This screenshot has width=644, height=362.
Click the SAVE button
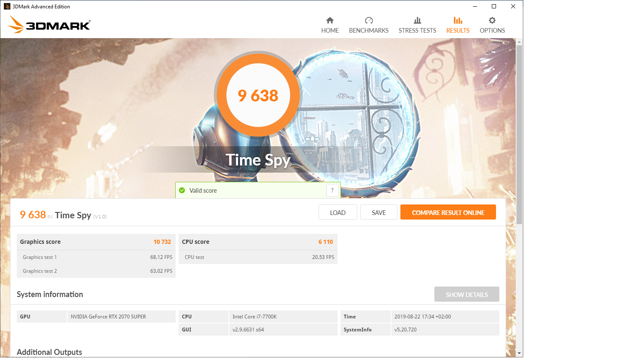click(x=379, y=212)
